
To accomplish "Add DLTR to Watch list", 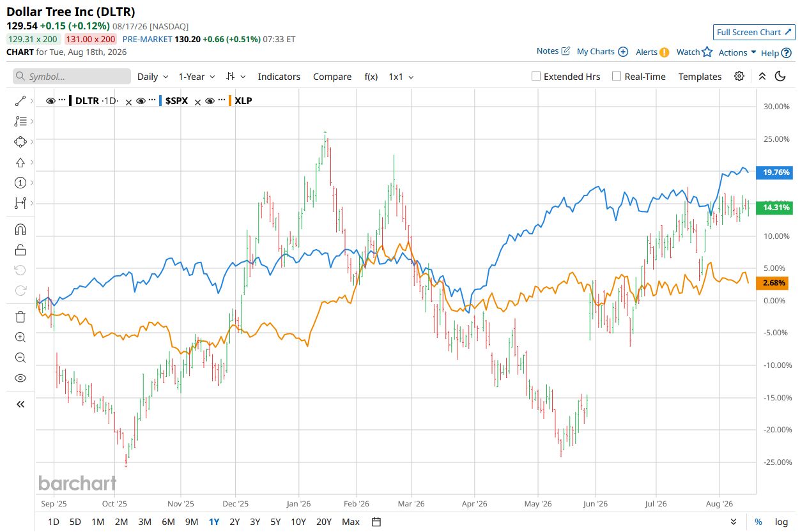I will tap(694, 52).
